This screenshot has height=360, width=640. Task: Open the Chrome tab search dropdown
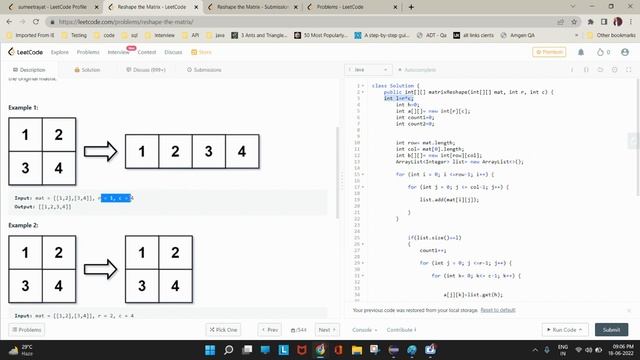pos(572,7)
